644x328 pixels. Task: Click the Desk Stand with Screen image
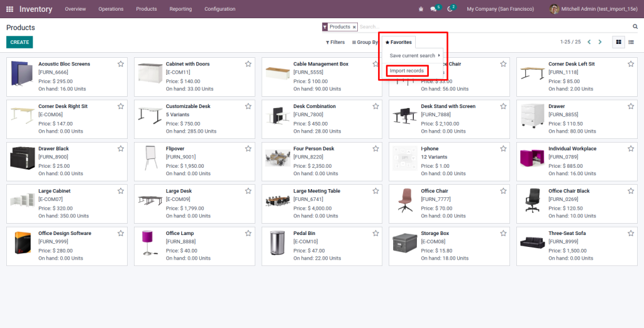(x=405, y=116)
